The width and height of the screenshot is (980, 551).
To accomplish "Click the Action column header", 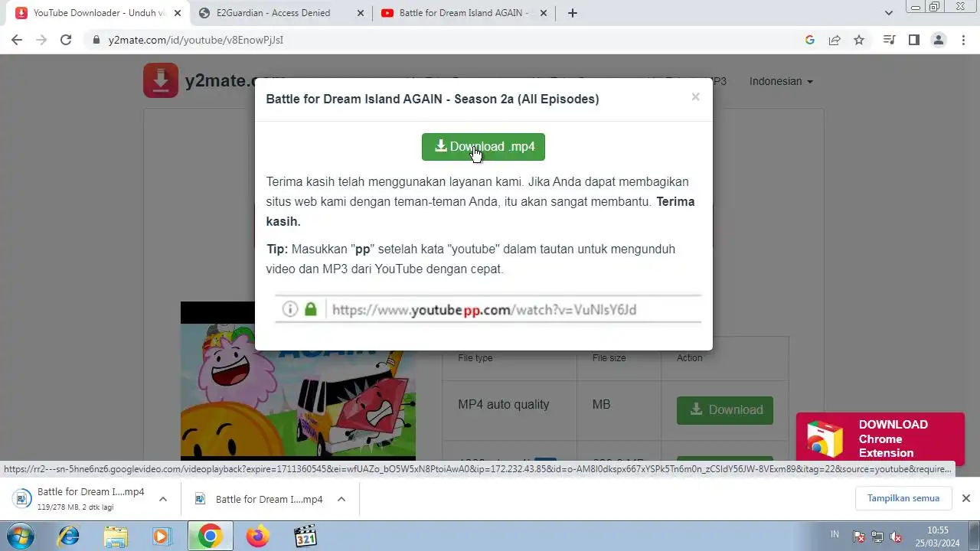I will (689, 358).
